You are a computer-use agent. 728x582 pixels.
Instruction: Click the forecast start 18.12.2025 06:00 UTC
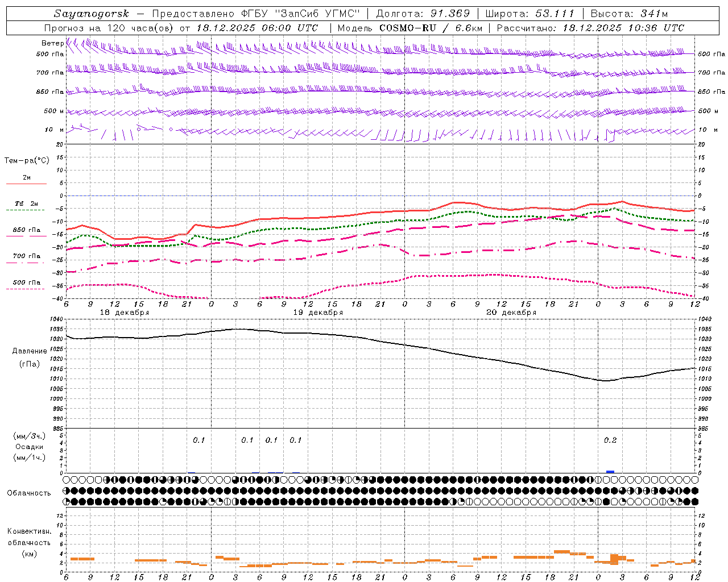(258, 28)
